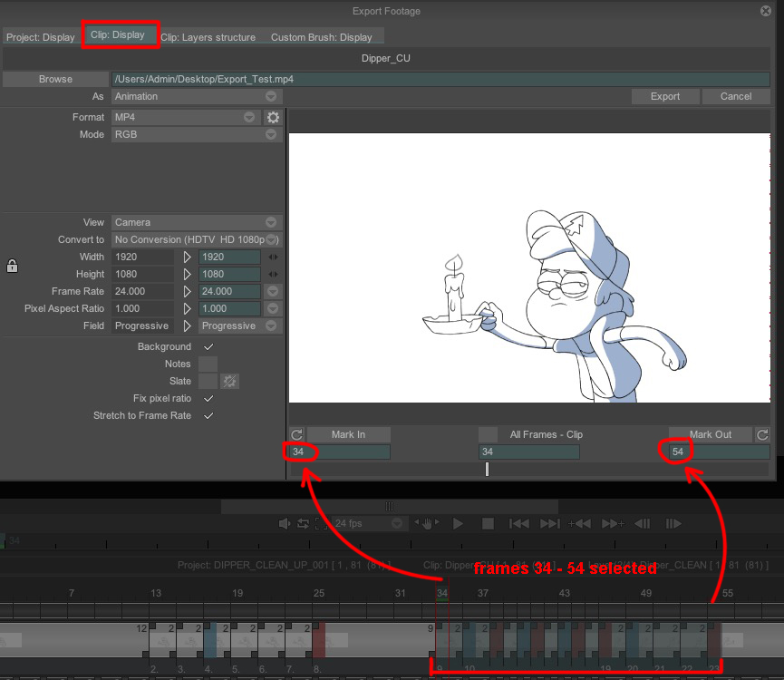Click the target Width 1920 field

pos(229,257)
